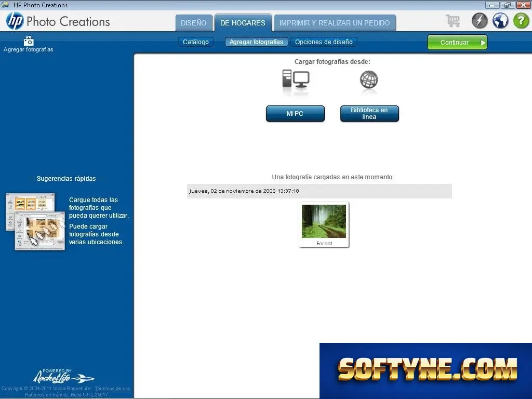Click the camera Agregar fotografías icon
The width and height of the screenshot is (532, 399).
(x=29, y=41)
